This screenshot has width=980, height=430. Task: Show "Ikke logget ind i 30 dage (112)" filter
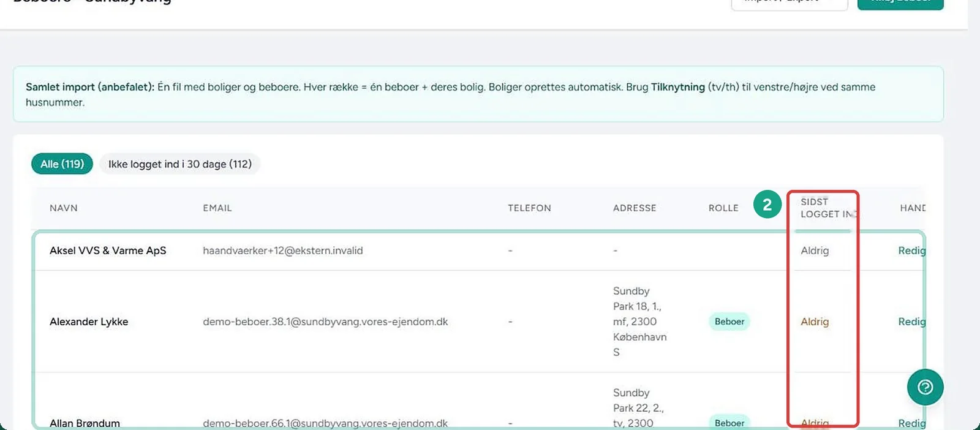pos(180,164)
